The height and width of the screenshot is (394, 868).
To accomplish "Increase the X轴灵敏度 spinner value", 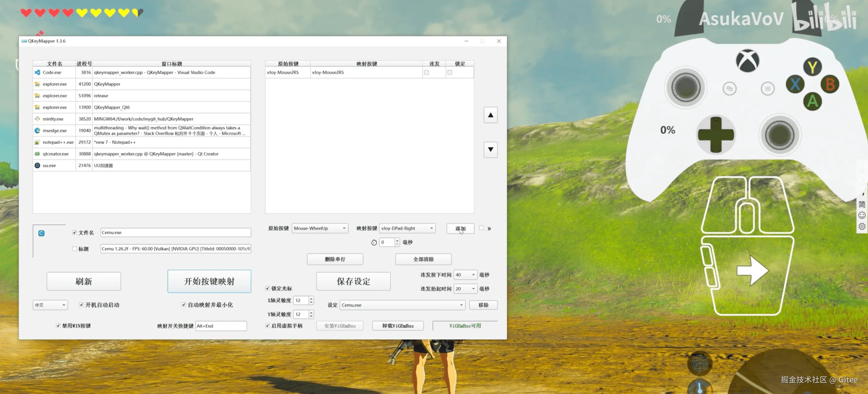I will 311,298.
